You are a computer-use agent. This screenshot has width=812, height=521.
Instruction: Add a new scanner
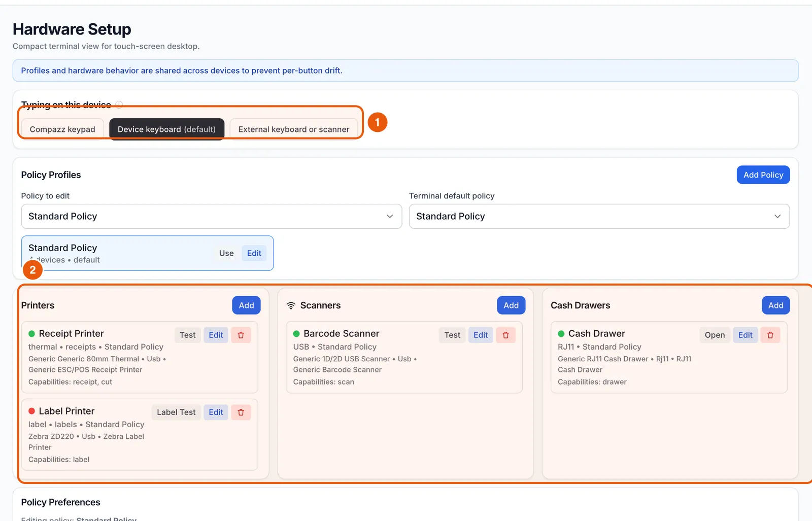tap(511, 305)
